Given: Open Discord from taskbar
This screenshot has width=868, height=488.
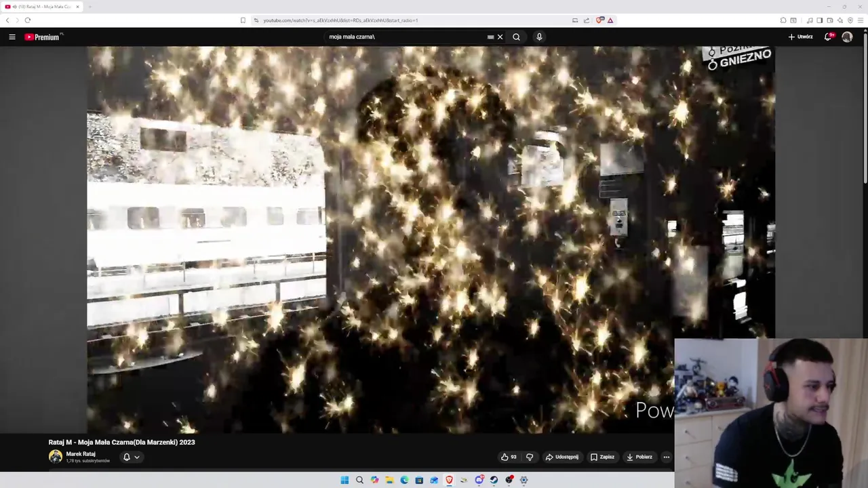Looking at the screenshot, I should coord(479,480).
